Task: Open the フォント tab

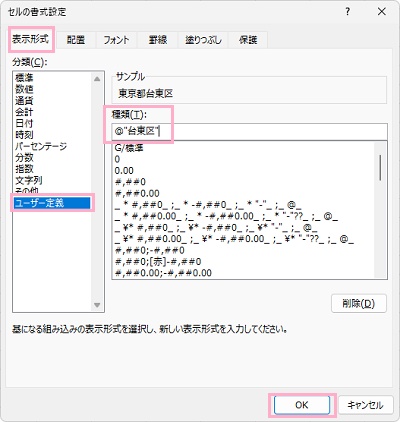Action: pos(116,40)
